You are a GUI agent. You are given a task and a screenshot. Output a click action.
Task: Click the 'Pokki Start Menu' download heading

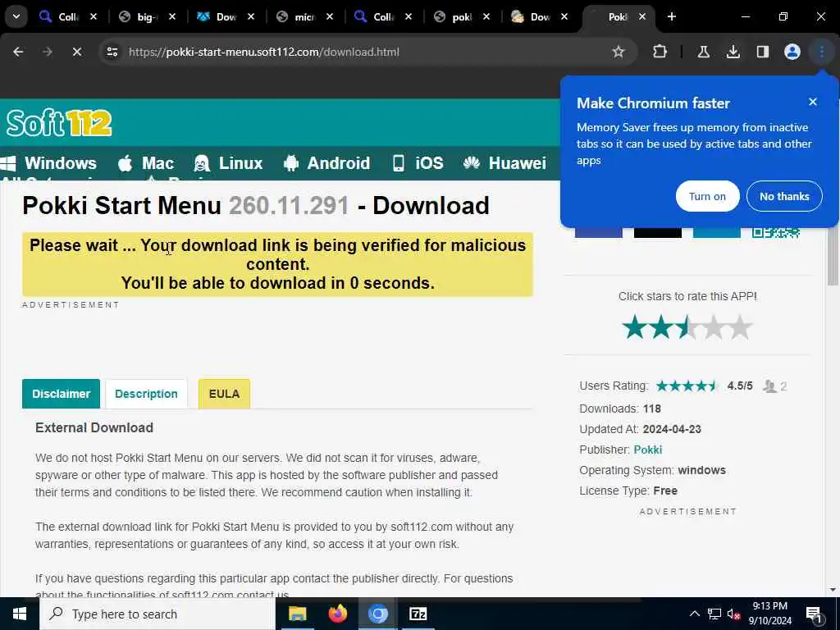click(256, 205)
